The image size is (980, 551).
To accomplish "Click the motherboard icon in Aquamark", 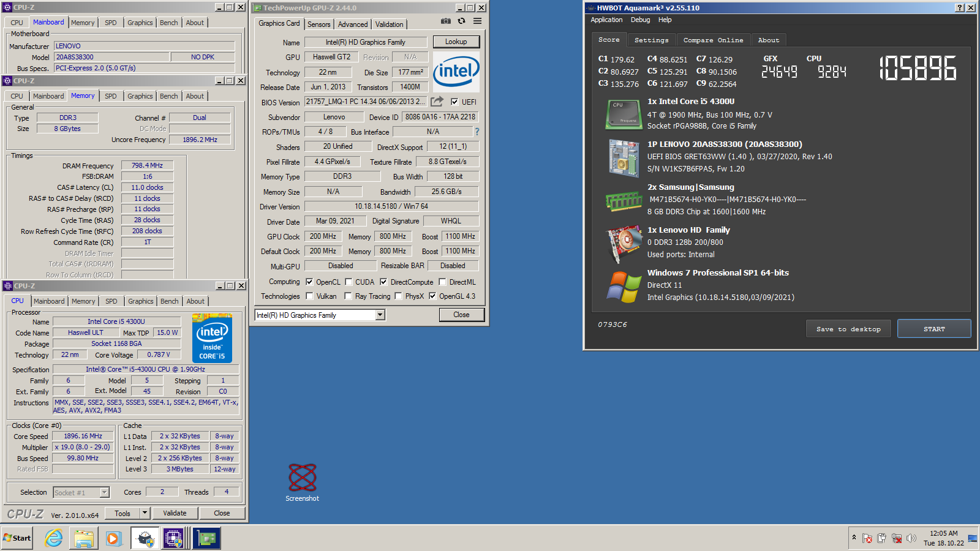I will point(624,158).
